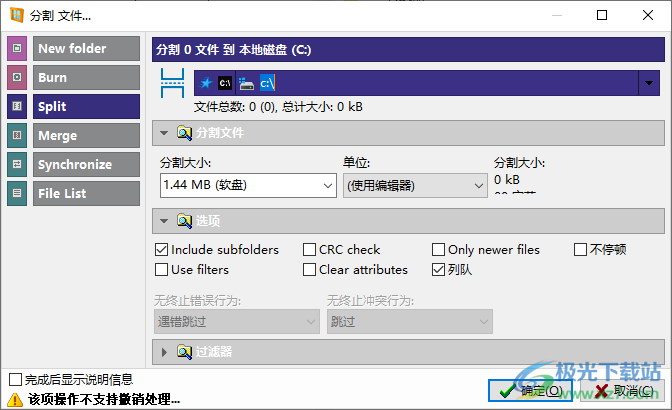Click the split operation icon beside path
672x410 pixels.
[172, 83]
